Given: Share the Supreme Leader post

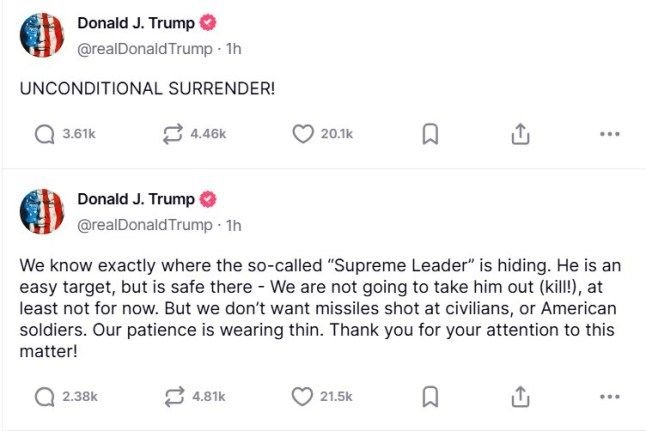Looking at the screenshot, I should coord(520,396).
